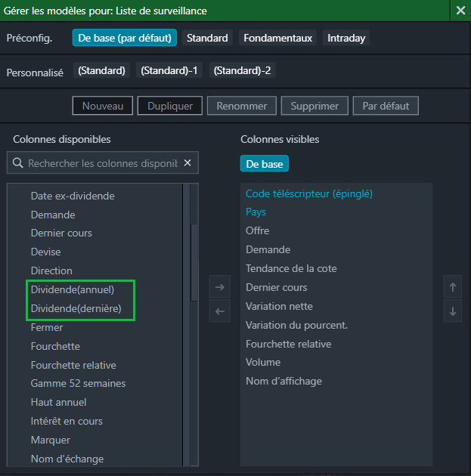471x476 pixels.
Task: Close the Gérer les modèles dialog
Action: point(460,11)
